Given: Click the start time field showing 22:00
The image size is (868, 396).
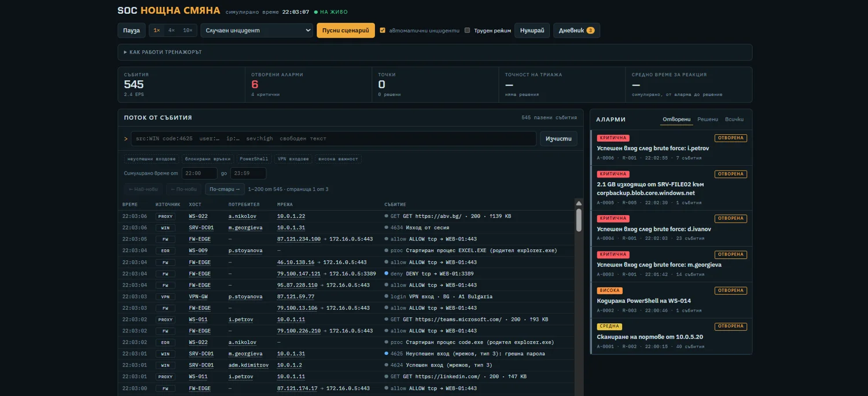Looking at the screenshot, I should click(x=200, y=173).
